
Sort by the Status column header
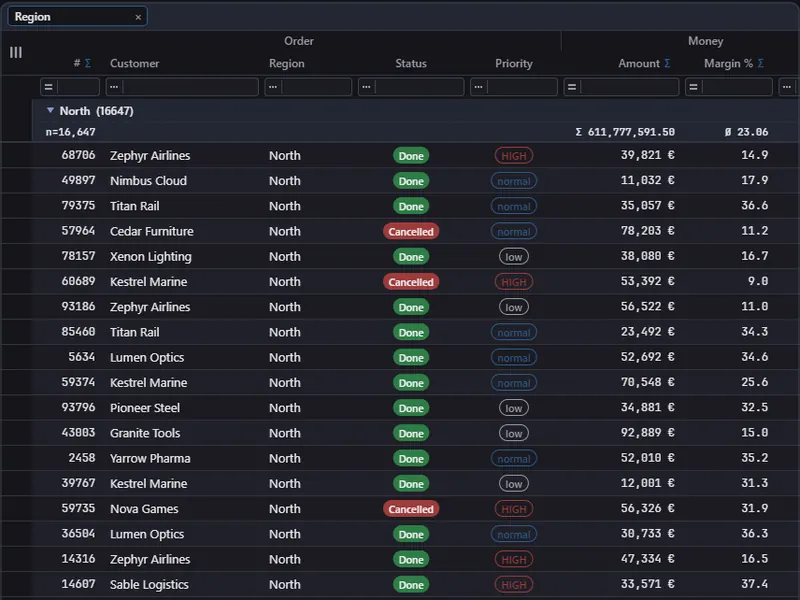411,63
